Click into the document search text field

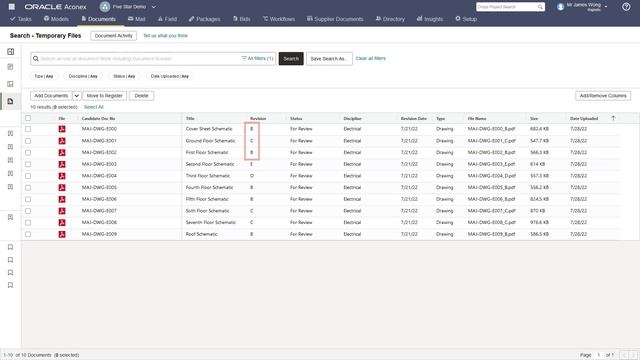coord(139,59)
